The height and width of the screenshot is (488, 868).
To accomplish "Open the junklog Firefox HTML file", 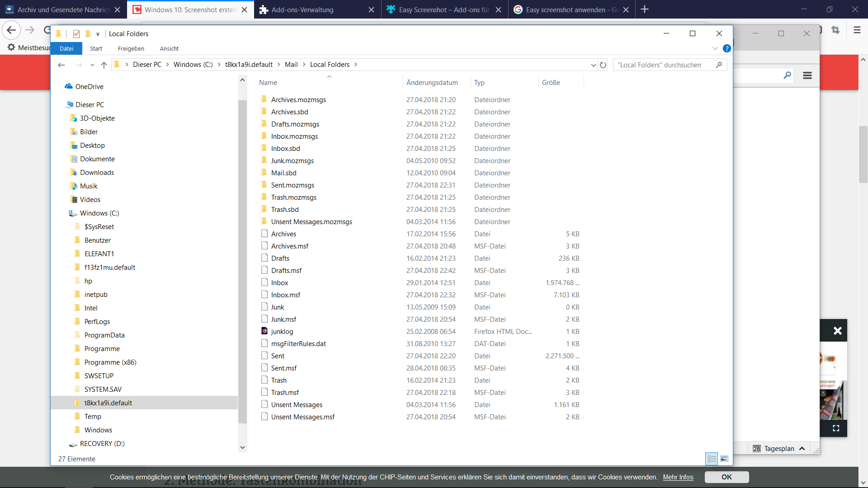I will (282, 331).
